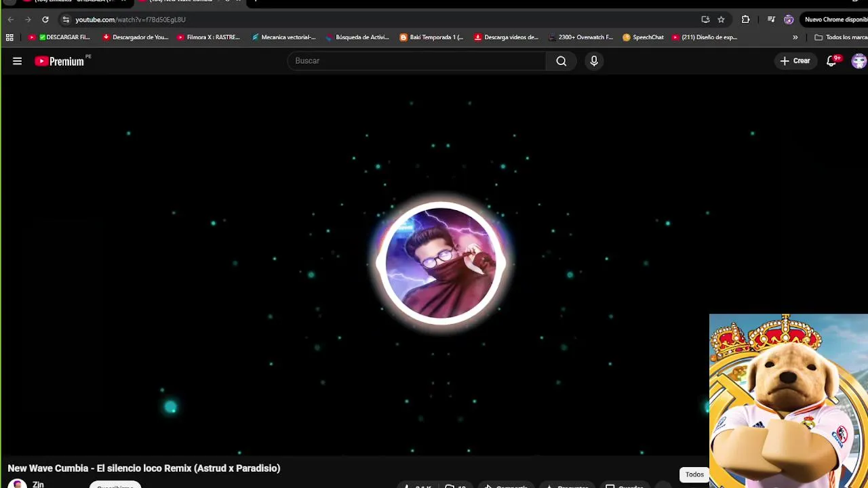Screen dimensions: 868x488
Task: Click Nuevo Chrome disponible update button
Action: click(835, 20)
